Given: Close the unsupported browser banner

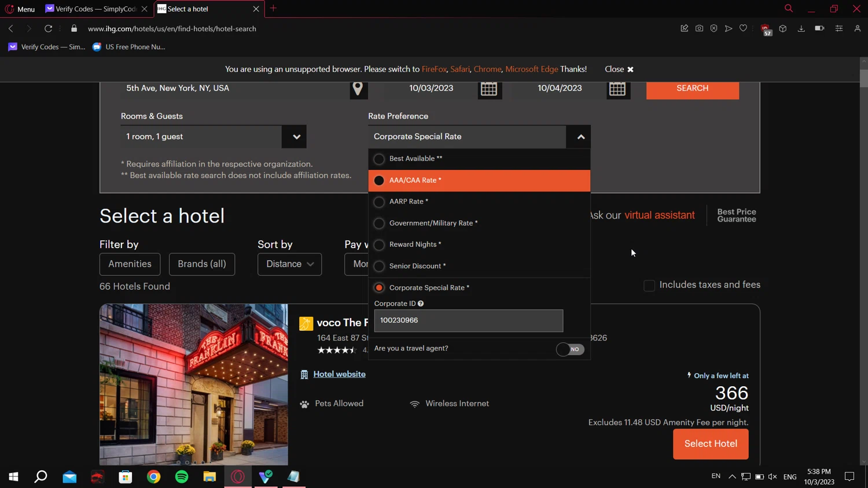Looking at the screenshot, I should point(619,69).
